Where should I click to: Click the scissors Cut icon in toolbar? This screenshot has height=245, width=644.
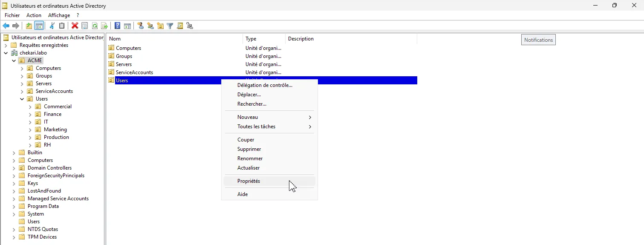pos(52,26)
